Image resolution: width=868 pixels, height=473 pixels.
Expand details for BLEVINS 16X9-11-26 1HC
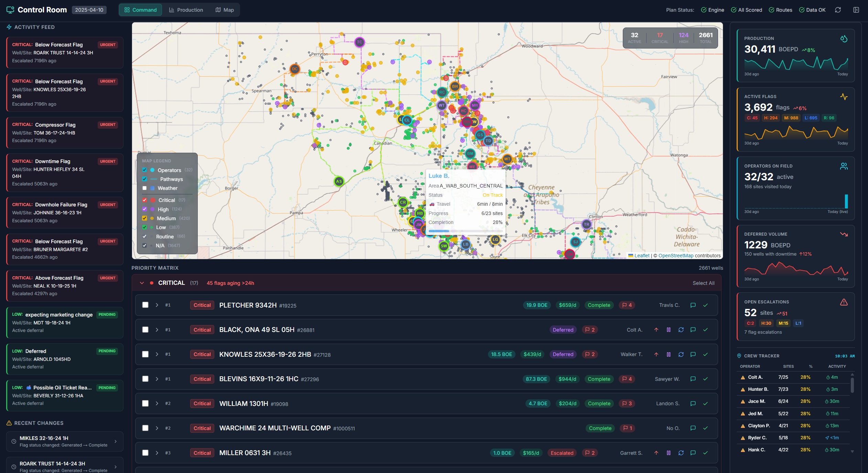coord(157,379)
